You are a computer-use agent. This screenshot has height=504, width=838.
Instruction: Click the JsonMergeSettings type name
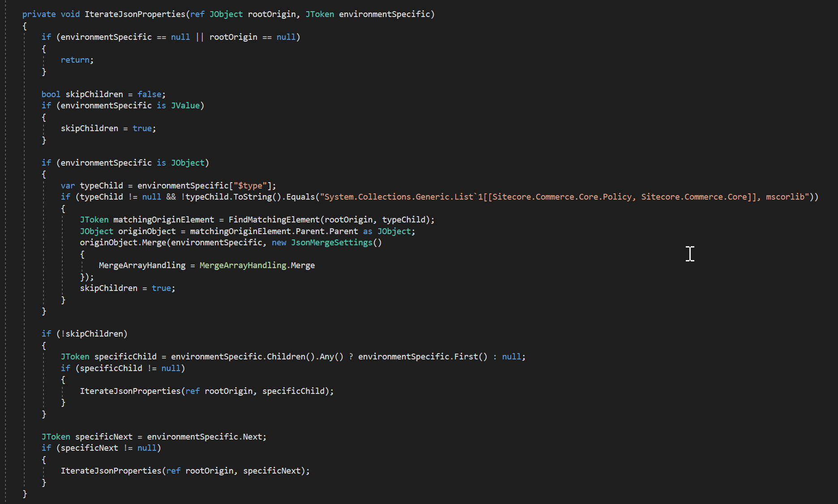click(x=331, y=243)
